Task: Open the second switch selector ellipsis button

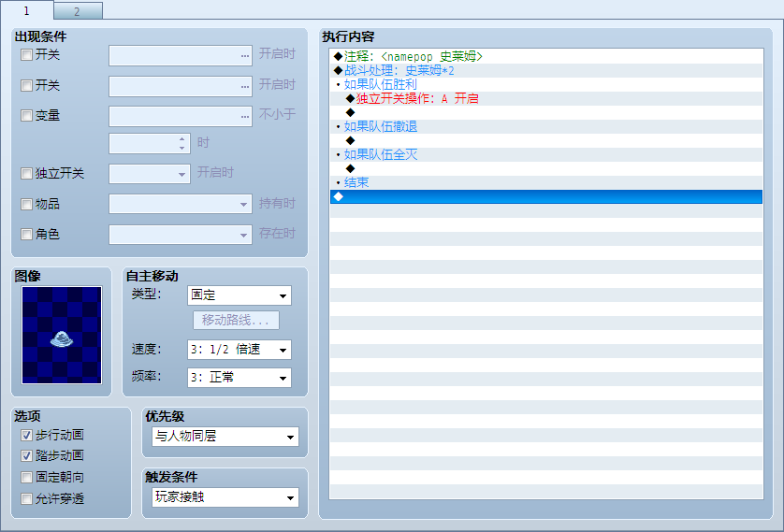Action: (x=244, y=86)
